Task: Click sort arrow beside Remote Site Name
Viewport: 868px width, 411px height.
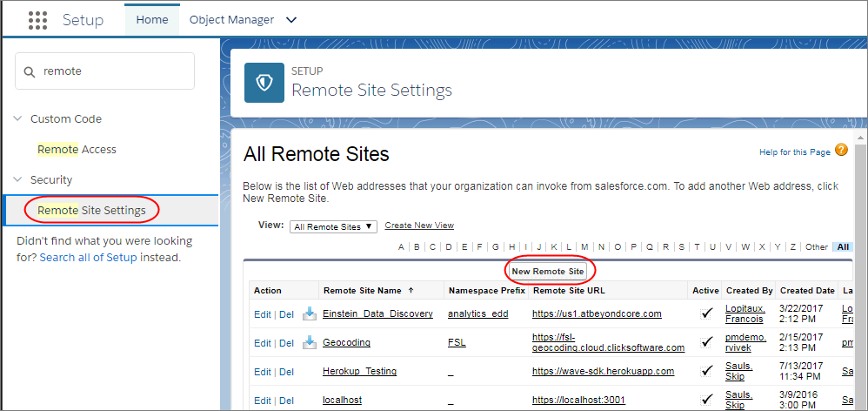Action: (x=411, y=290)
